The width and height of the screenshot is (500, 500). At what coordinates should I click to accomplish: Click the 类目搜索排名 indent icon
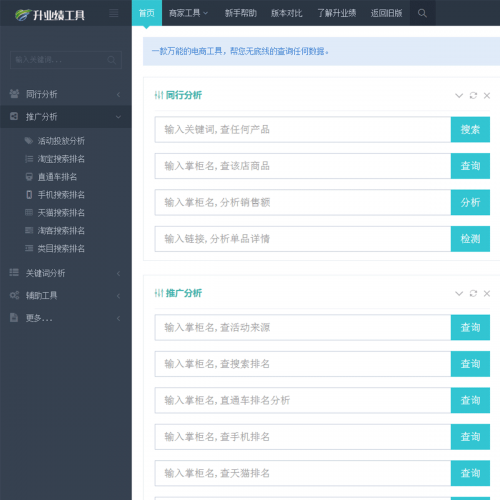29,248
